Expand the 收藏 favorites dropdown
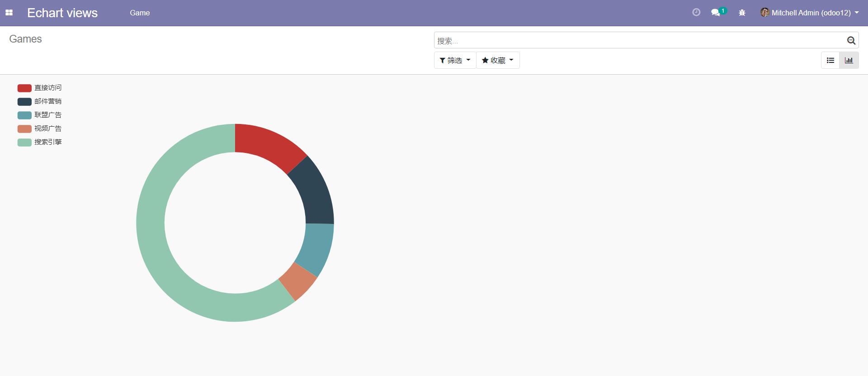Viewport: 868px width, 376px height. tap(498, 60)
